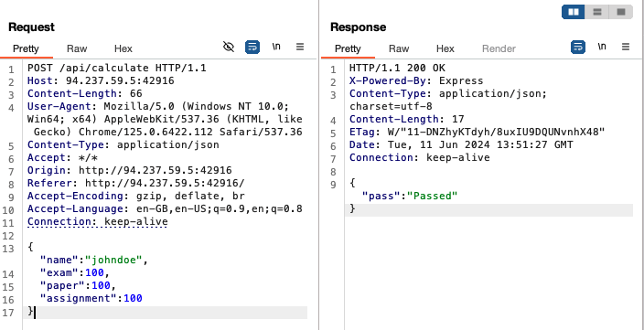Toggle \n newline display in Response pane

[602, 47]
